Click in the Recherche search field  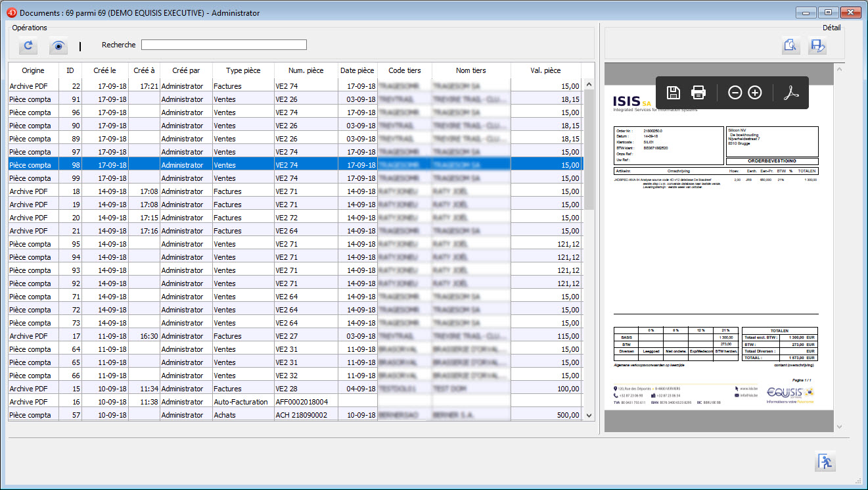223,45
